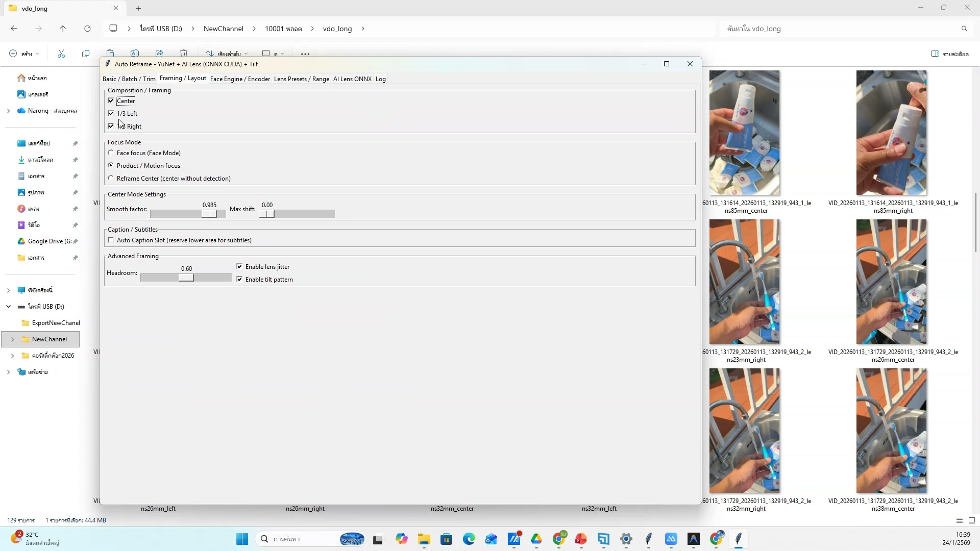Screen dimensions: 980x551
Task: Expand the NewChannel folder tree node
Action: [12, 339]
